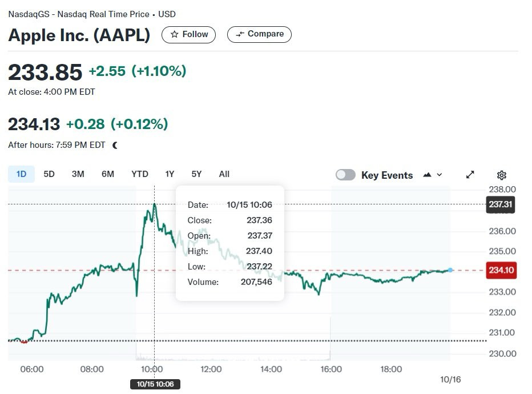Toggle the Key Events switch
The image size is (532, 394).
(x=345, y=175)
